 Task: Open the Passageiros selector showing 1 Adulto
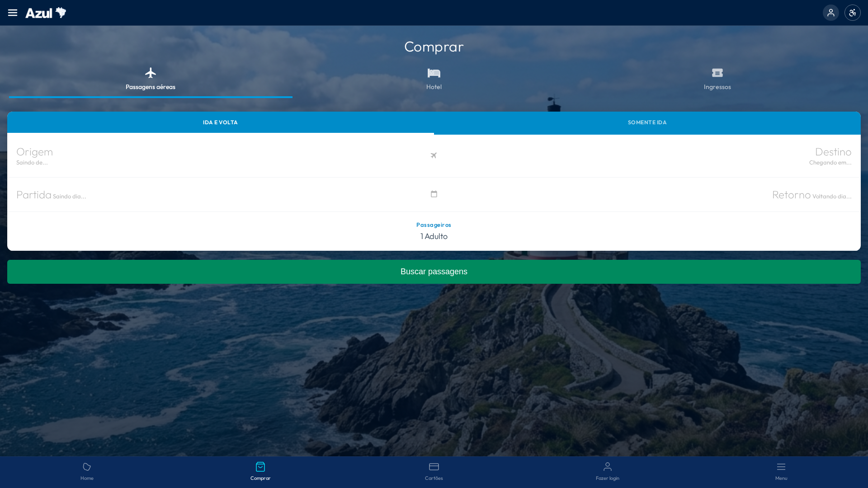click(434, 231)
